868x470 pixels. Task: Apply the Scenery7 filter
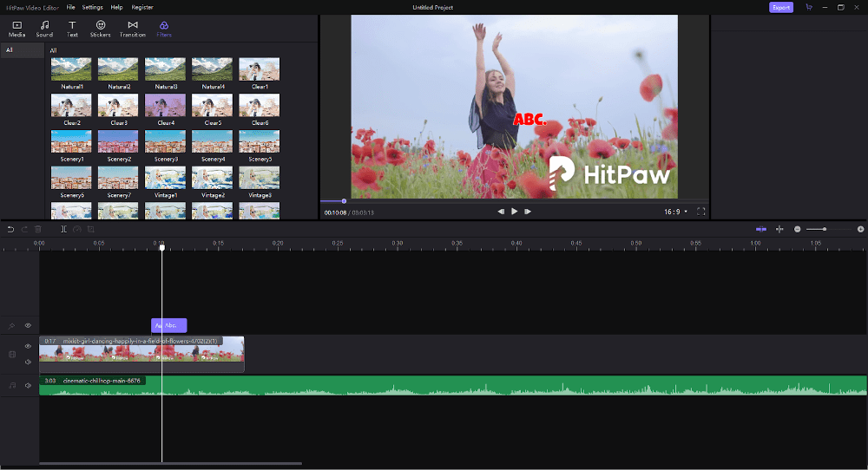pyautogui.click(x=118, y=178)
